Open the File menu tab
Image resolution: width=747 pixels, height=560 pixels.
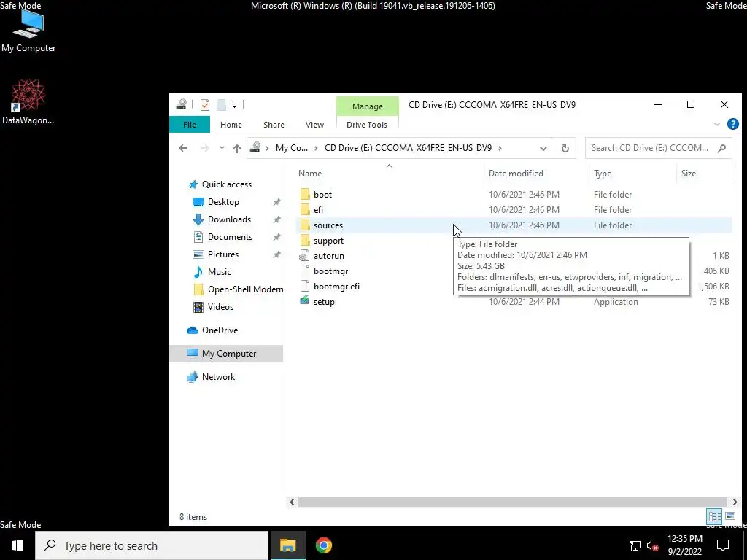(190, 125)
